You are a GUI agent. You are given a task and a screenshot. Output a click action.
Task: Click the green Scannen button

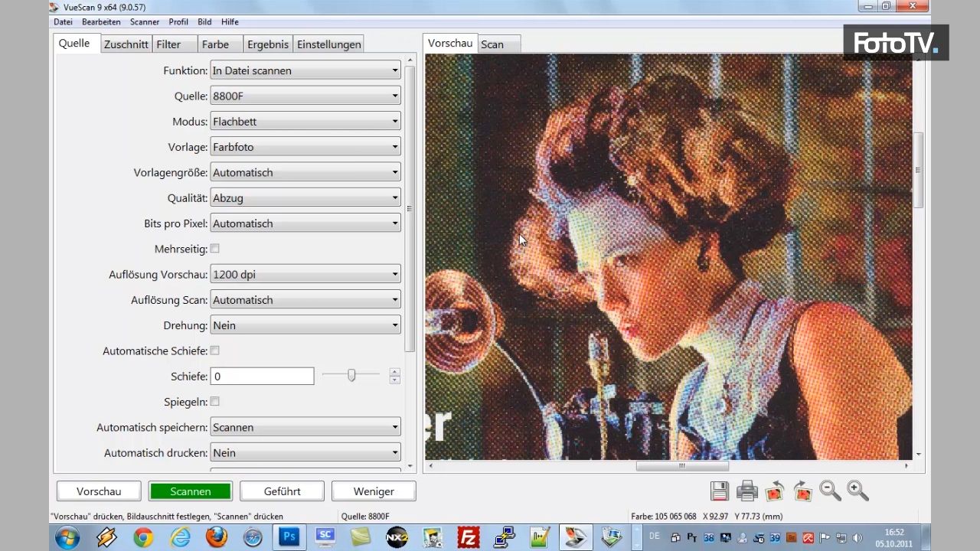[191, 491]
